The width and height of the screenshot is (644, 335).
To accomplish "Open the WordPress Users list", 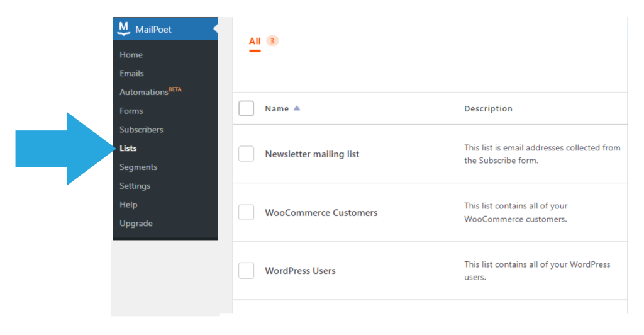I will 300,271.
